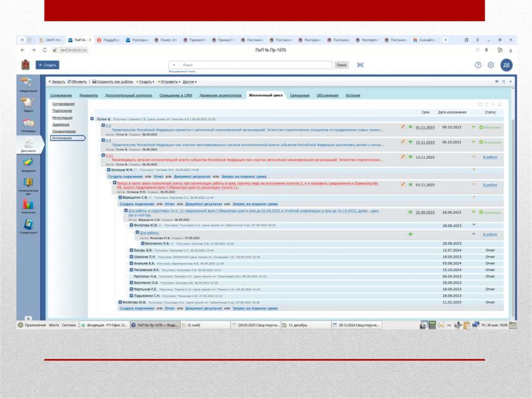Screen dimensions: 532x398
Task: Collapse the Путин В. tree node
Action: point(92,119)
